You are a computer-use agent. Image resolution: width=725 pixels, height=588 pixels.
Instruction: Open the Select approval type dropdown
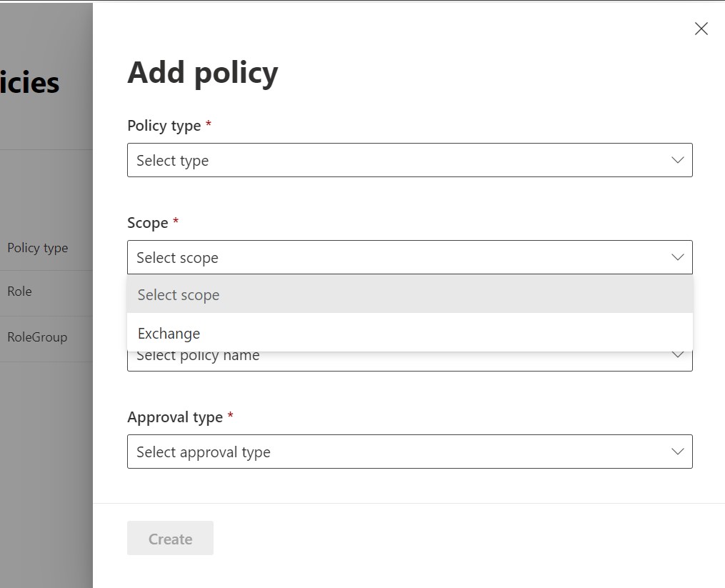tap(400, 452)
